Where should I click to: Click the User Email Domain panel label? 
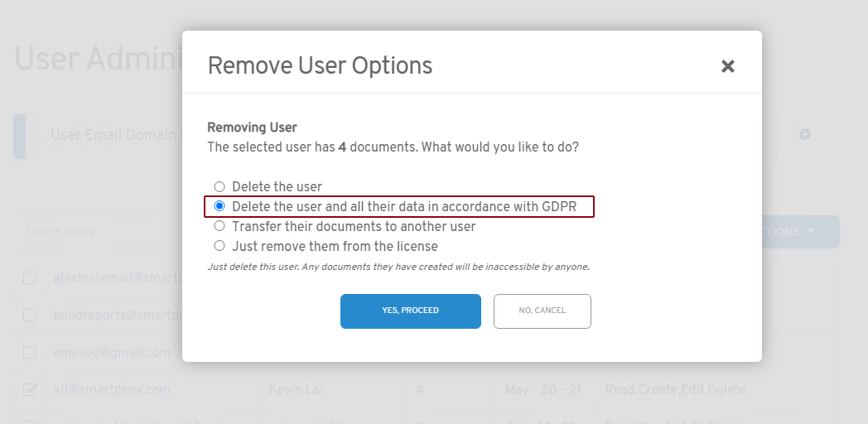coord(113,135)
